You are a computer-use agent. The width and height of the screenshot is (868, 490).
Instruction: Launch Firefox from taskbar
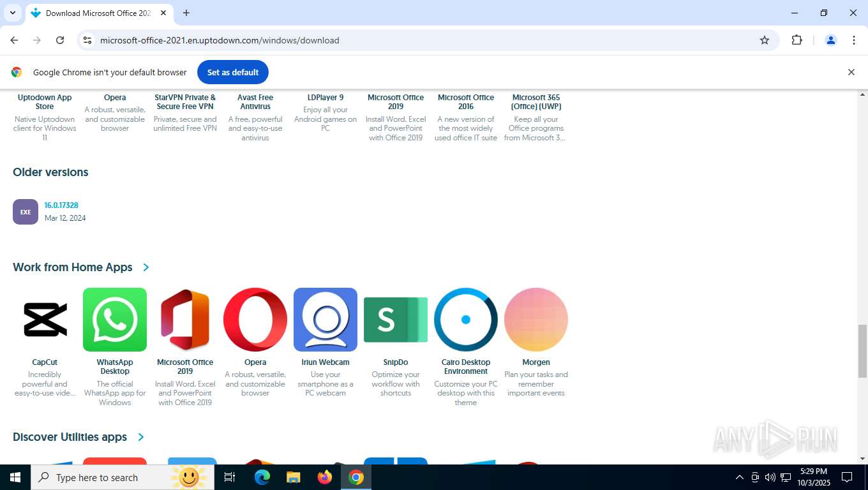click(325, 477)
